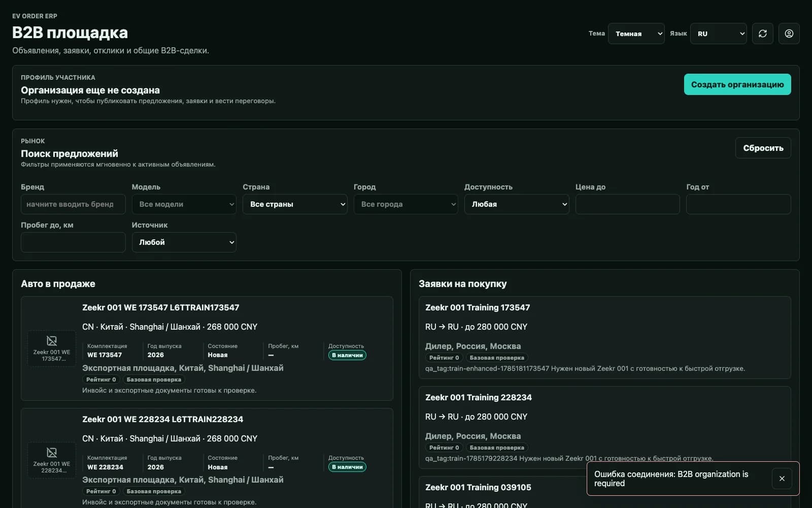Click Дилер, Россия, Москва in Training 173547 request
The width and height of the screenshot is (812, 508).
pyautogui.click(x=473, y=346)
